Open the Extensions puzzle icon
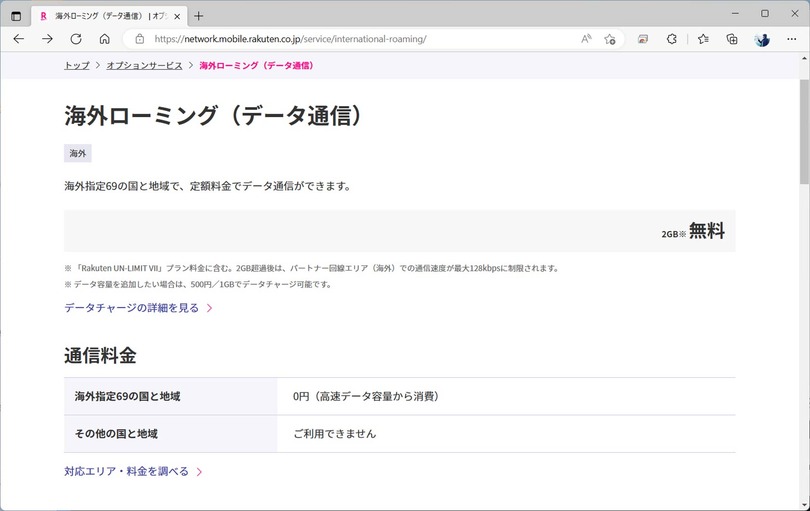 pos(672,39)
